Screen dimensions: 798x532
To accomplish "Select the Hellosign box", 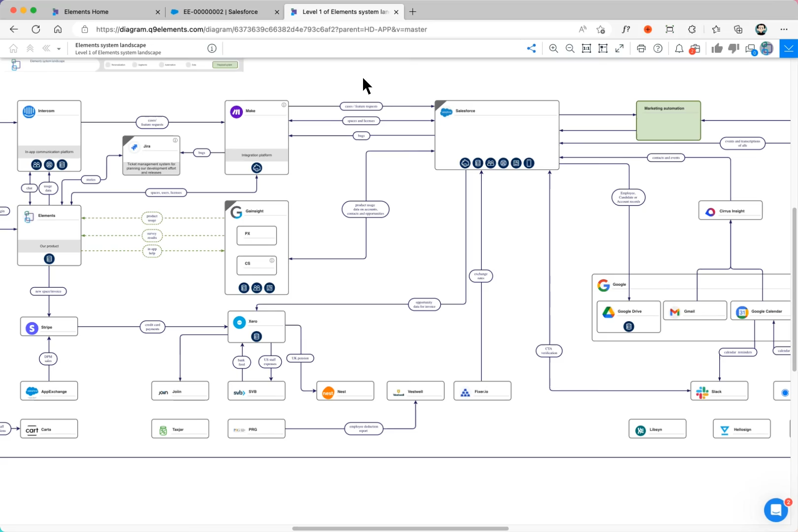I will (741, 429).
